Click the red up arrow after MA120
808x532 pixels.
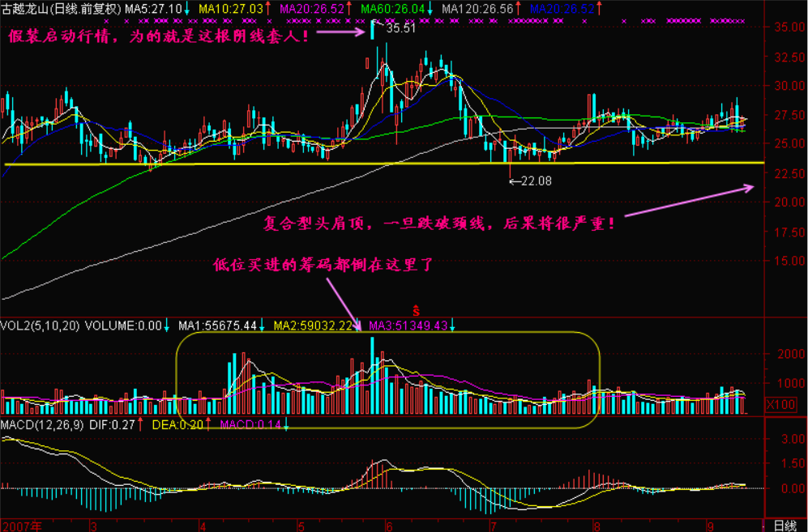click(x=520, y=9)
